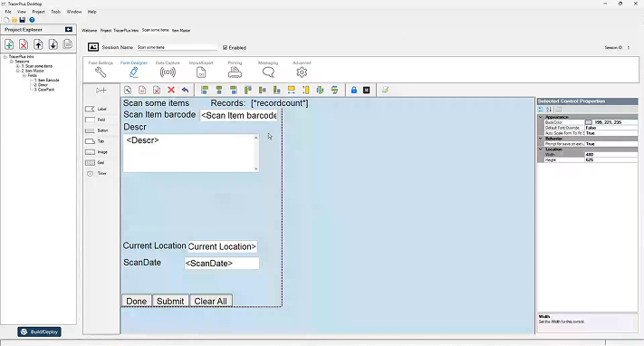Viewport: 644px width, 346px height.
Task: Select the Label control tool
Action: [96, 109]
